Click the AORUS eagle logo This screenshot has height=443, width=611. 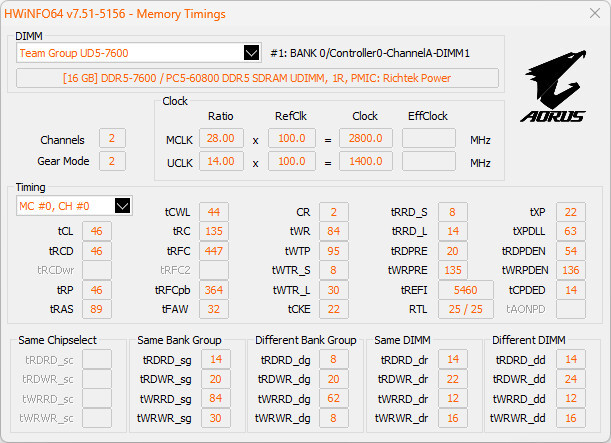[x=553, y=86]
